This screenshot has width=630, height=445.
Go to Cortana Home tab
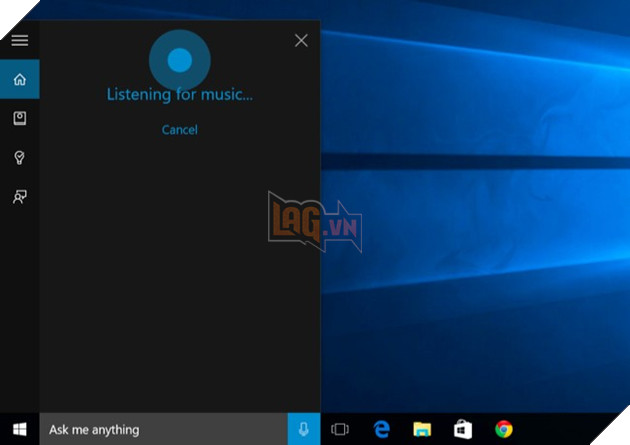pos(19,80)
